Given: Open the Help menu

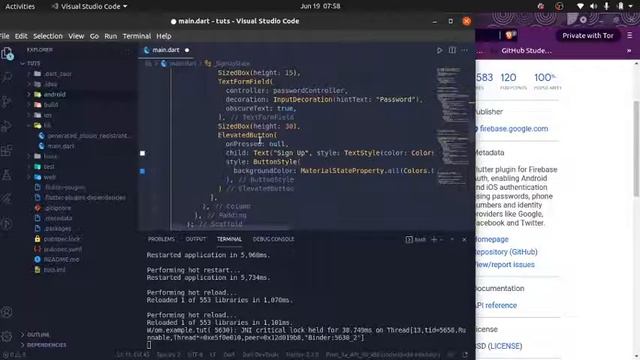Looking at the screenshot, I should point(164,36).
